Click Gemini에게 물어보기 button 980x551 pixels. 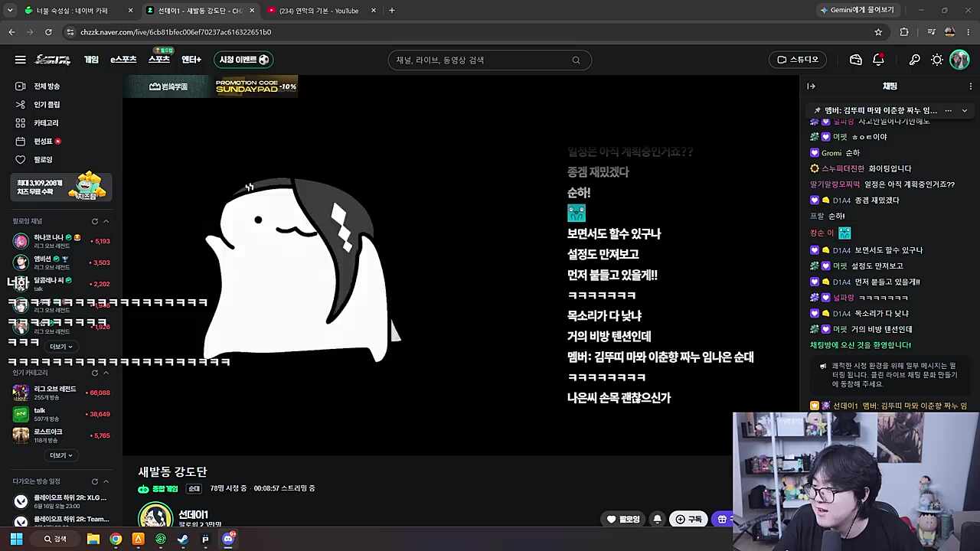point(857,10)
